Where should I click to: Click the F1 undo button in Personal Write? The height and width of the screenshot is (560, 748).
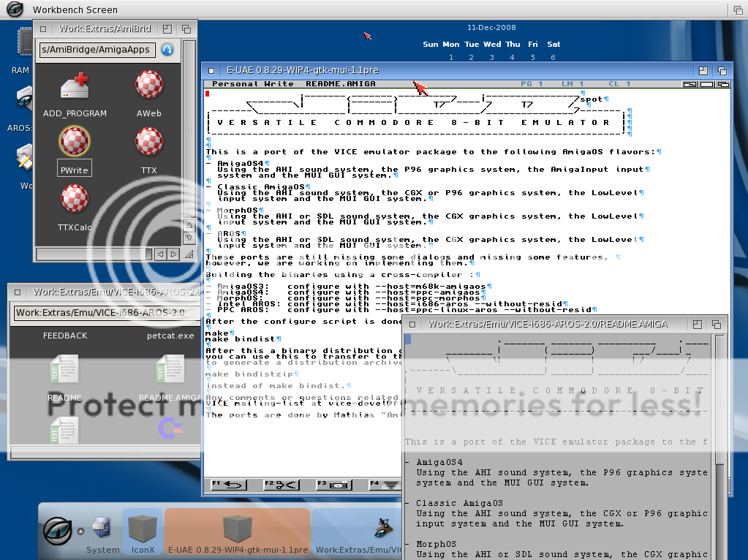229,485
